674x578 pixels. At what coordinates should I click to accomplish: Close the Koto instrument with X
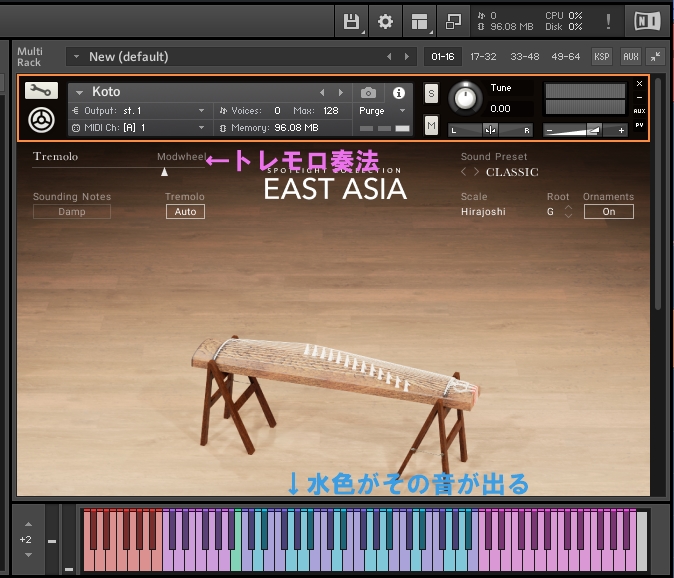(639, 83)
